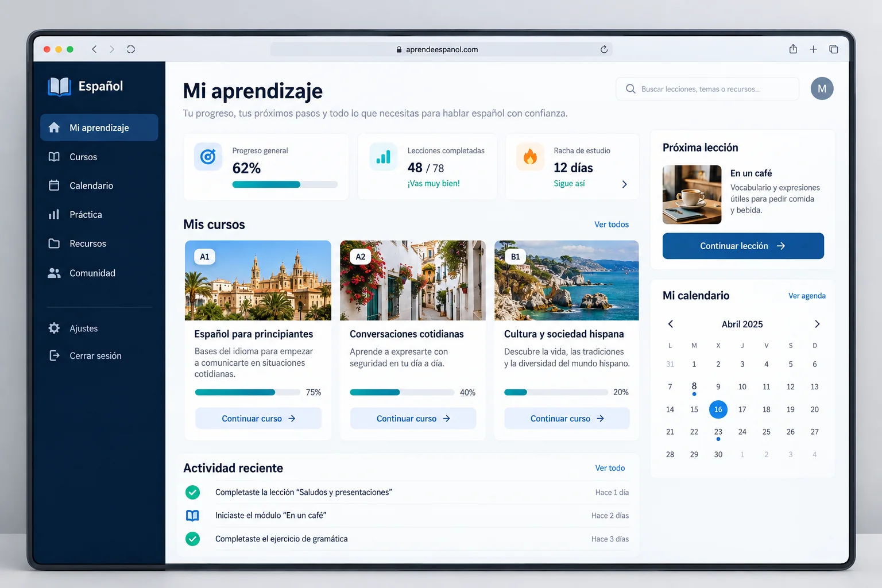
Task: Continue the Conversaciones cotidianas course
Action: [x=413, y=419]
